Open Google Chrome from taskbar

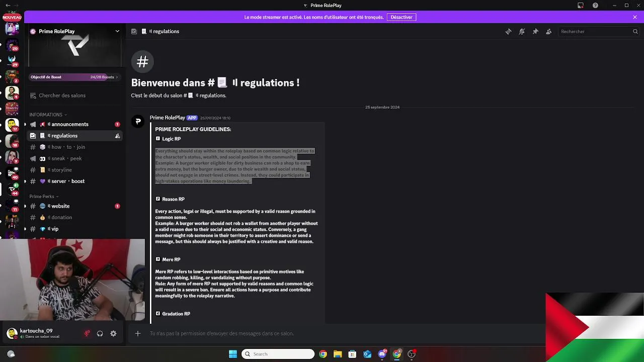click(323, 354)
